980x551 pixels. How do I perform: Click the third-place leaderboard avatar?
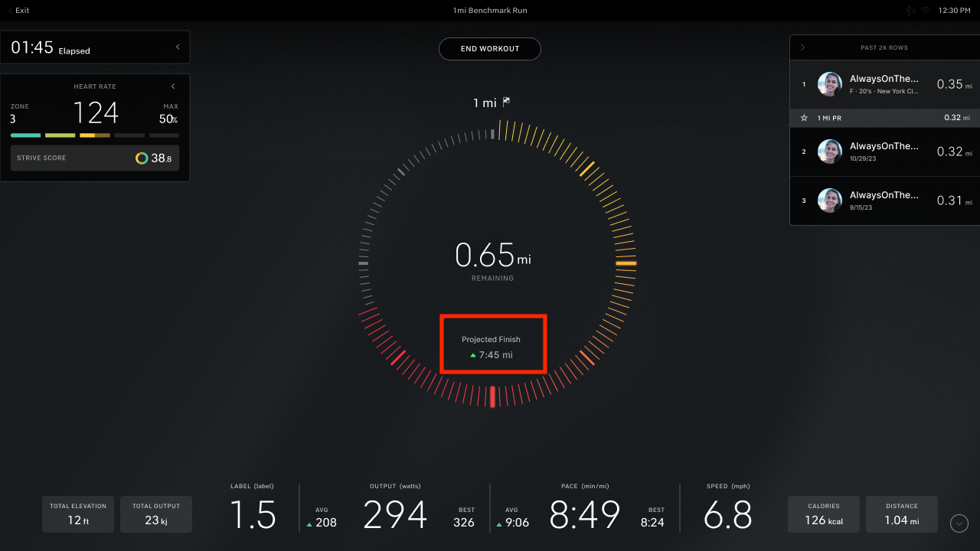pyautogui.click(x=829, y=201)
